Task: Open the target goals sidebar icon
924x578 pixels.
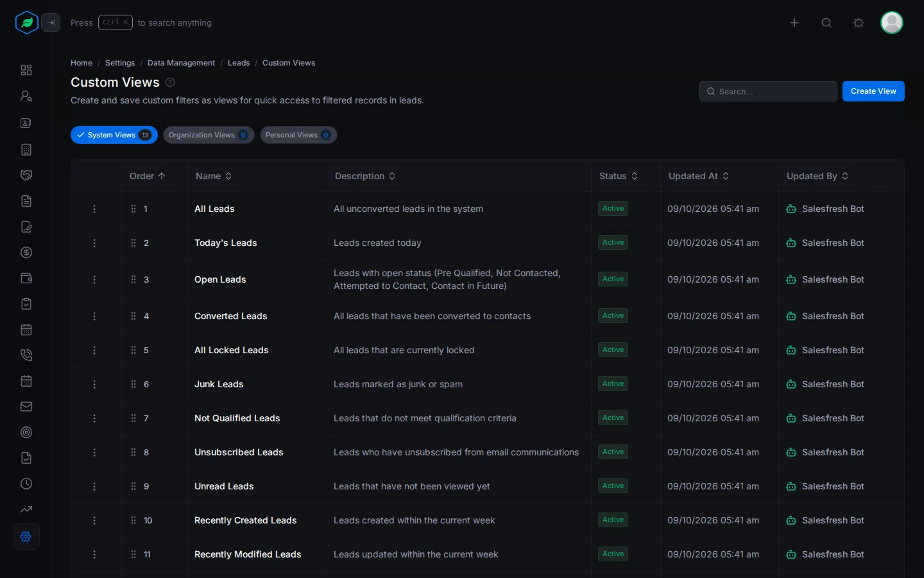Action: pyautogui.click(x=26, y=432)
